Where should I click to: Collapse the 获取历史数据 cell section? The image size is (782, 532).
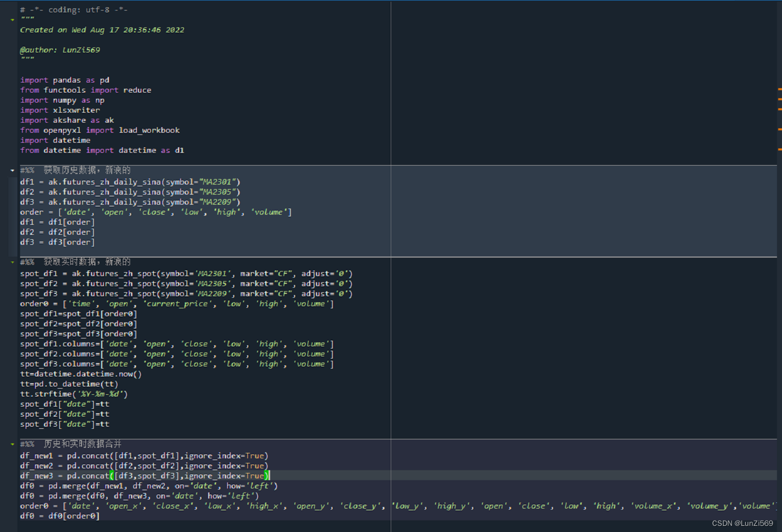click(12, 170)
